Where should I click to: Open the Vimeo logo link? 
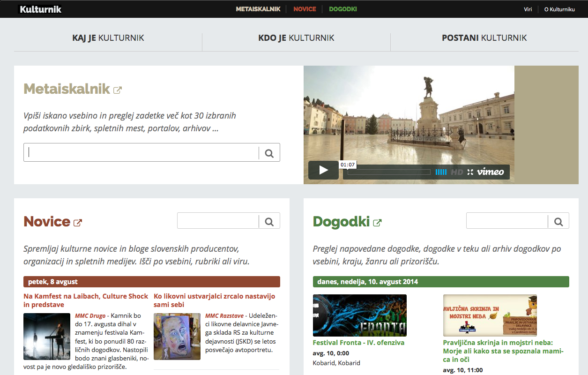pos(491,172)
